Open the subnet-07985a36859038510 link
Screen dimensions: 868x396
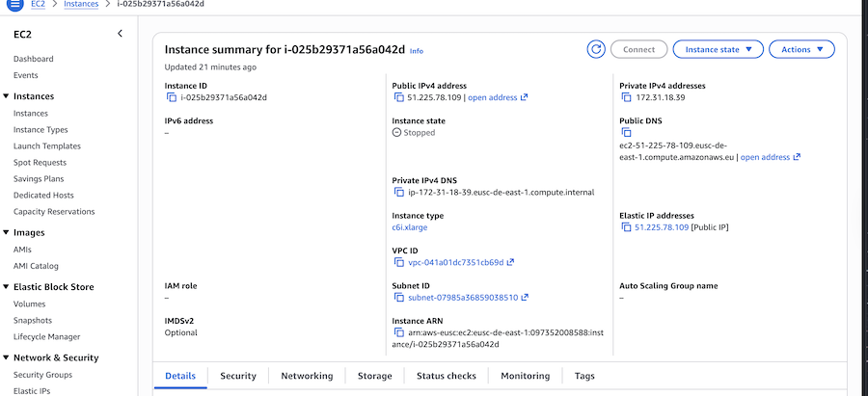coord(463,298)
